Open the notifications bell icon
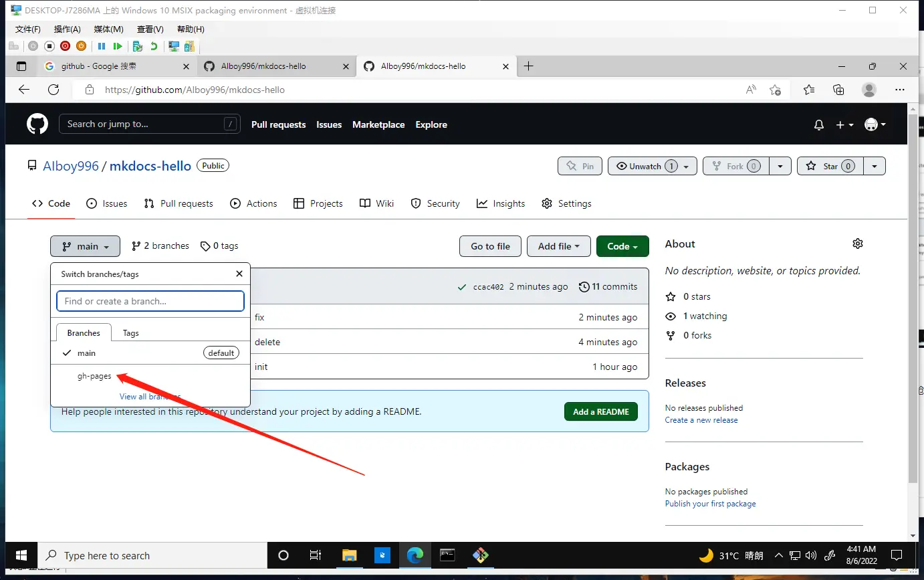 click(818, 125)
